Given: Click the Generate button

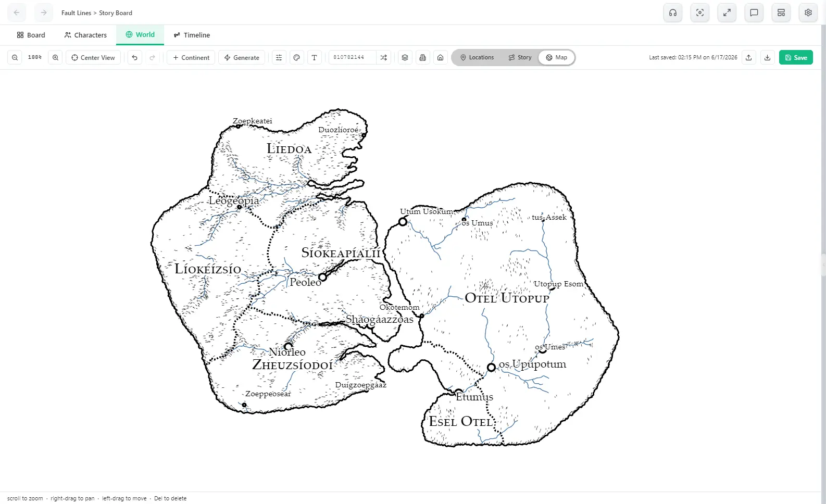Looking at the screenshot, I should click(242, 58).
